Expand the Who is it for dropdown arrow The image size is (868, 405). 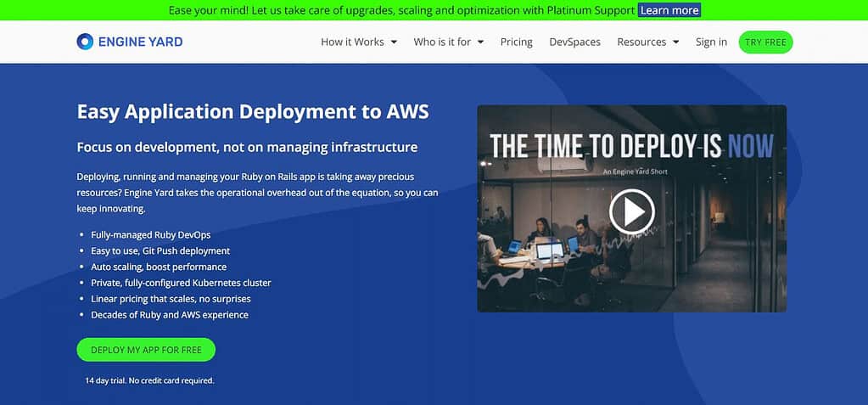point(480,42)
